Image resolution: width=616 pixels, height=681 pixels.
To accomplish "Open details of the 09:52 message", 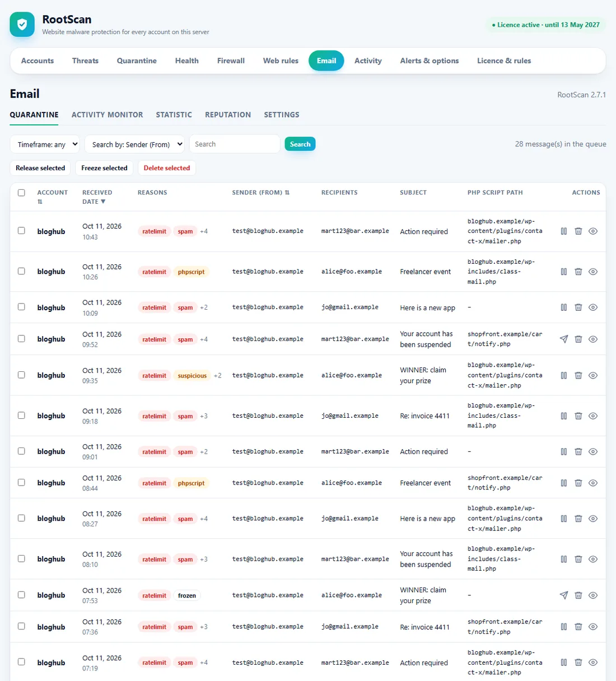I will coord(593,339).
